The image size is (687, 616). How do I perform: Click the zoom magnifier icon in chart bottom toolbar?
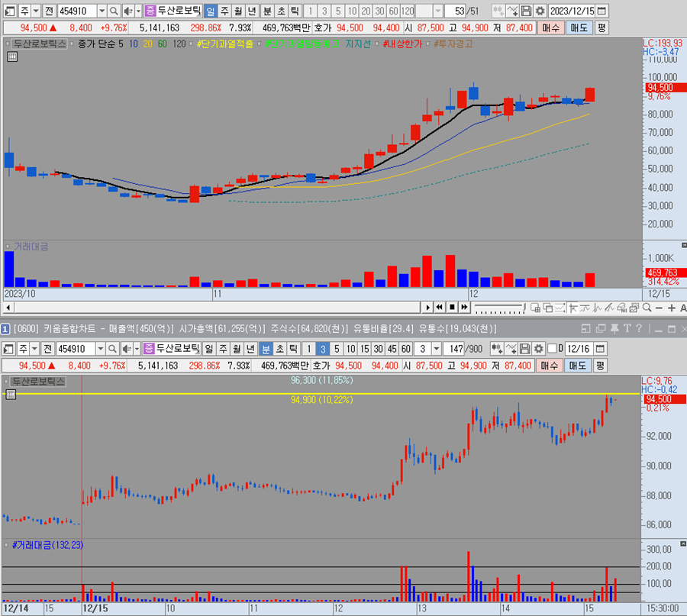pyautogui.click(x=647, y=308)
